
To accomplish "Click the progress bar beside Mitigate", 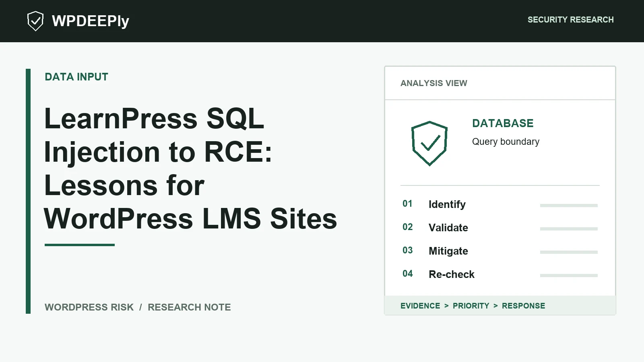I will pos(569,252).
